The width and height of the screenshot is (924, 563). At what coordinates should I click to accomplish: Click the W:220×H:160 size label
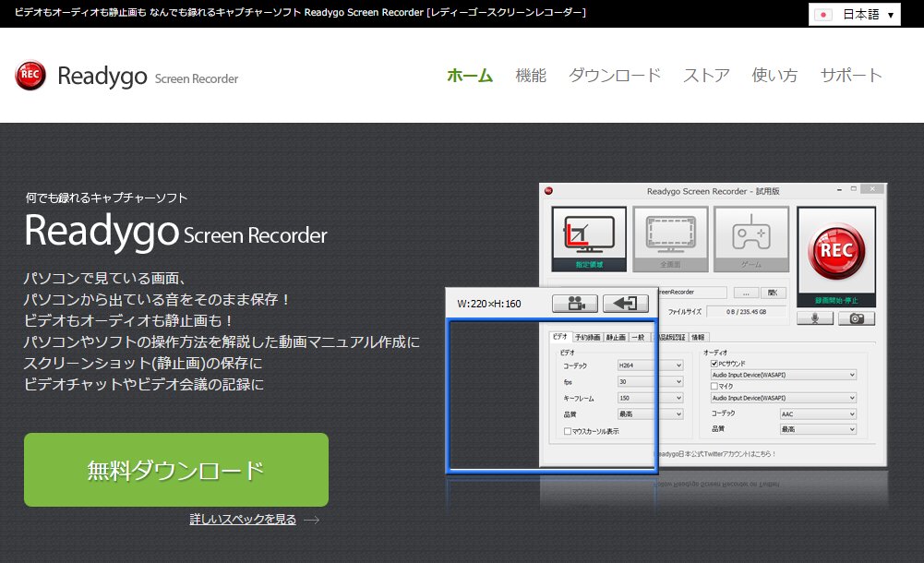[489, 304]
